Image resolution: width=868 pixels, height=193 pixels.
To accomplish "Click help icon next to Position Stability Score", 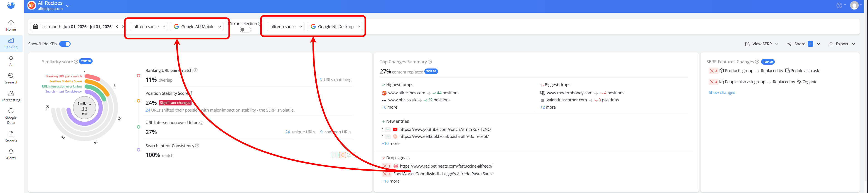I will (x=191, y=93).
